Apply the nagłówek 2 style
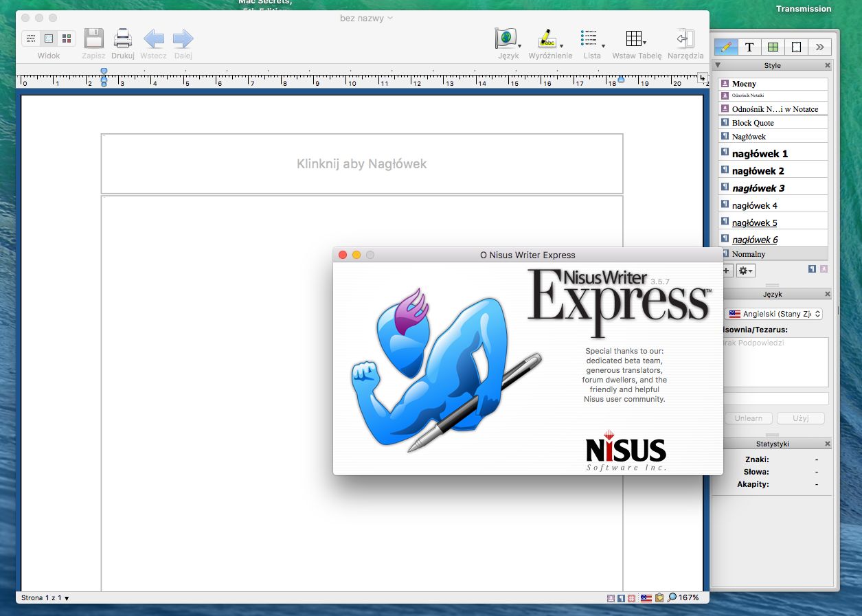The height and width of the screenshot is (616, 862). point(773,170)
